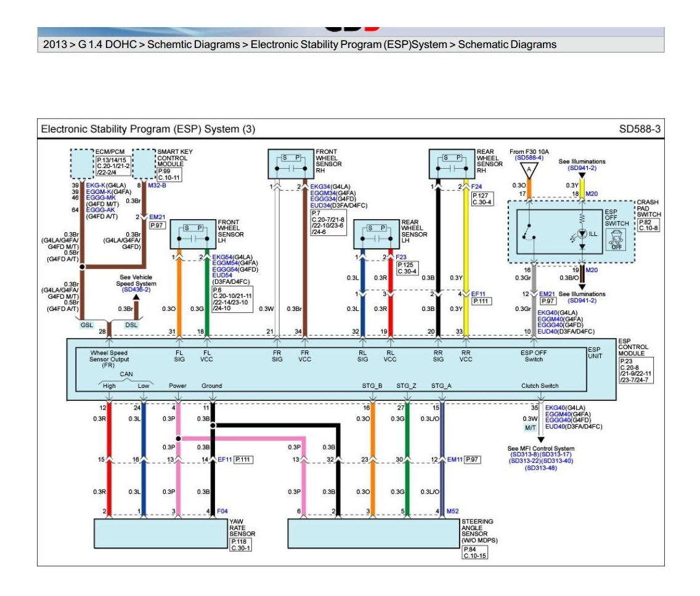This screenshot has width=700, height=596.
Task: Click the EGGG34 connector link
Action: (x=323, y=199)
